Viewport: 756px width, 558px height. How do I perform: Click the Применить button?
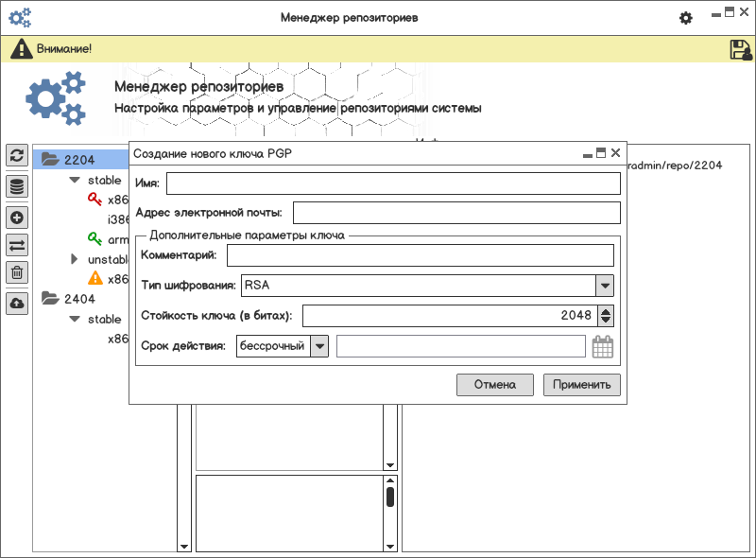point(581,385)
